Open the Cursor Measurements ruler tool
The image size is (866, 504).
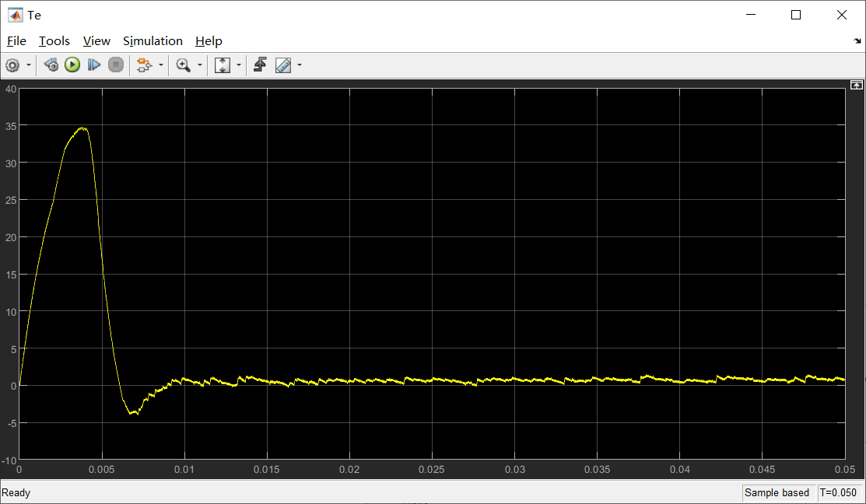click(x=282, y=65)
